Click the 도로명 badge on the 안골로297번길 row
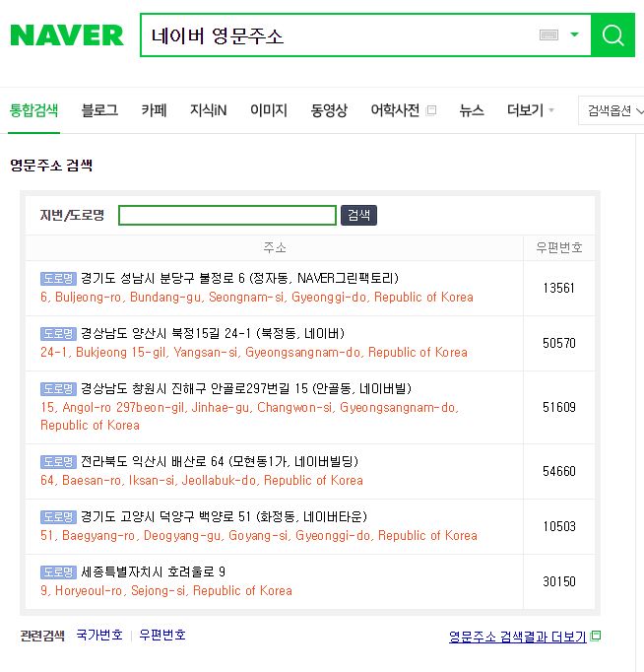The image size is (644, 672). 59,388
